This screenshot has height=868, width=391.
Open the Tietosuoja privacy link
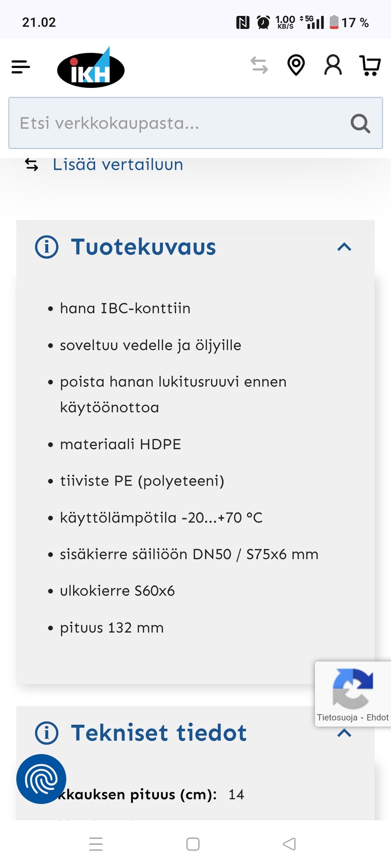337,717
